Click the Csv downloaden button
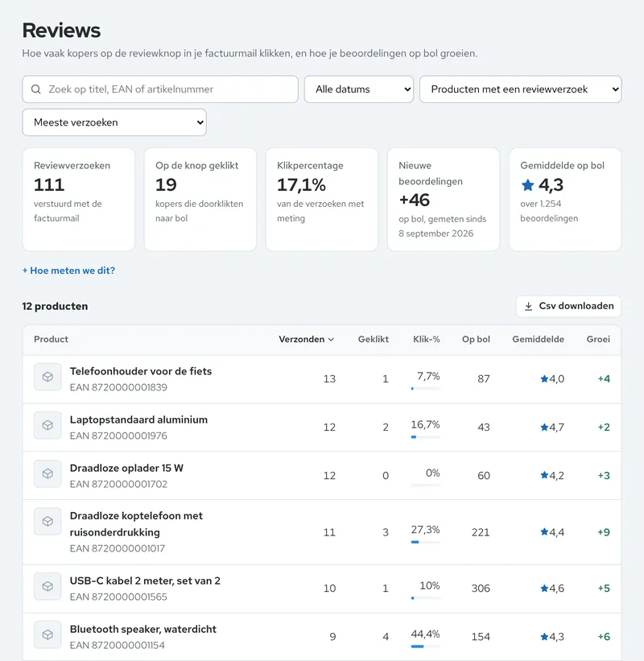 (568, 307)
